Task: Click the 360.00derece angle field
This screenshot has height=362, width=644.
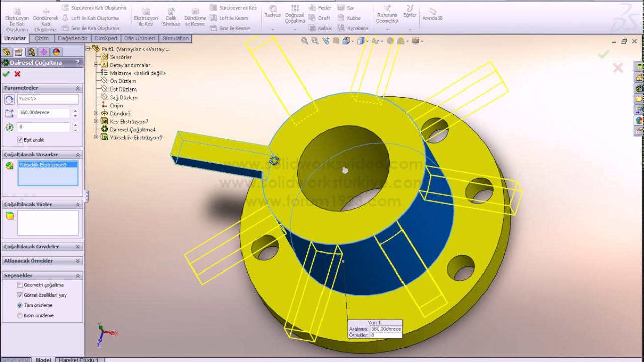Action: tap(44, 113)
